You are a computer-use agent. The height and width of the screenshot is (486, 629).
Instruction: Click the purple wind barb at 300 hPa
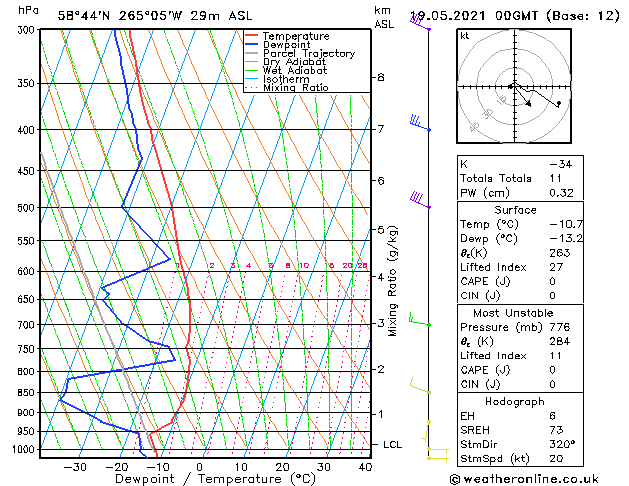point(420,23)
